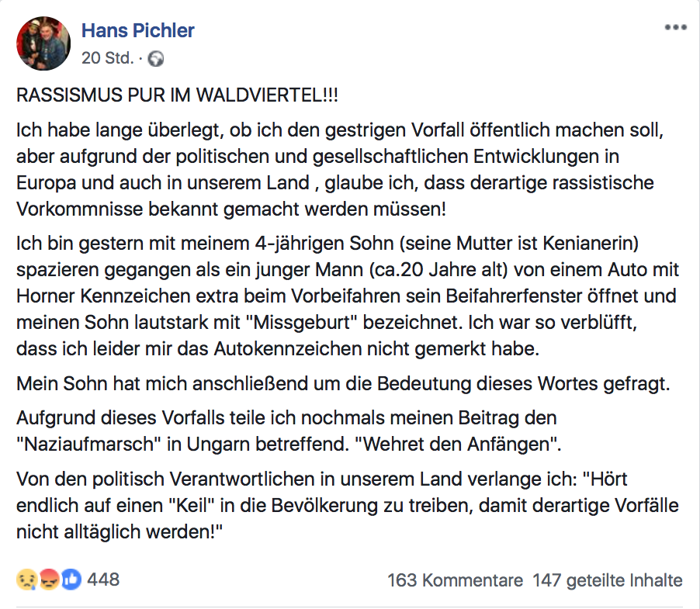
Task: Show the 163 Kommentare
Action: pos(455,580)
